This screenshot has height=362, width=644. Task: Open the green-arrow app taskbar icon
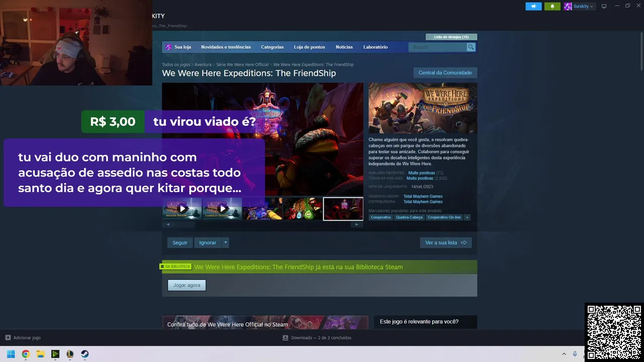pyautogui.click(x=55, y=354)
